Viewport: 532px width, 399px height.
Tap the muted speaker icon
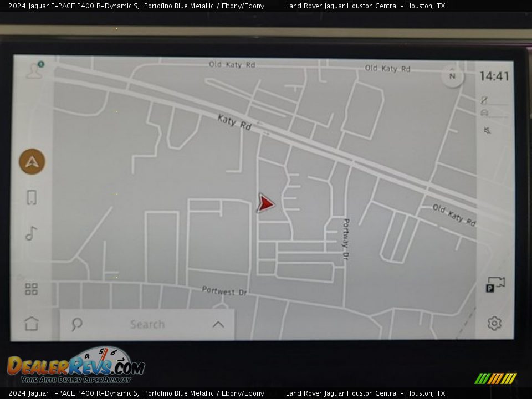coord(487,130)
